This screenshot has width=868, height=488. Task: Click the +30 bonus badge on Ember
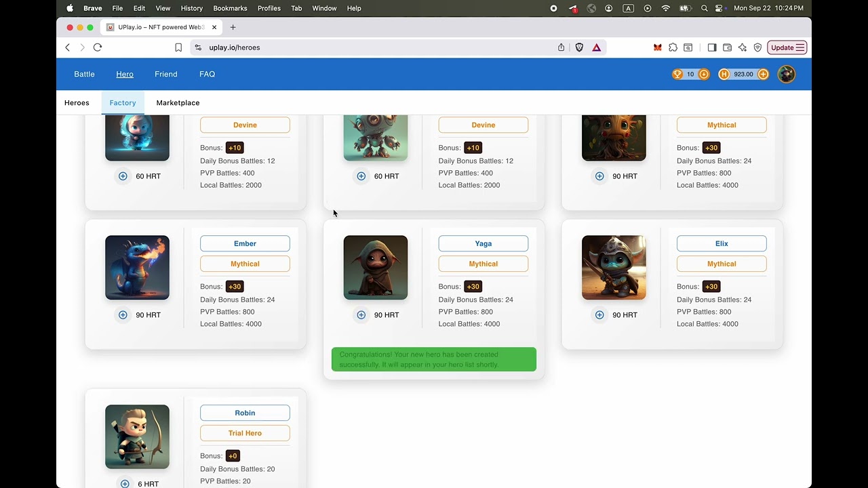[x=235, y=287]
